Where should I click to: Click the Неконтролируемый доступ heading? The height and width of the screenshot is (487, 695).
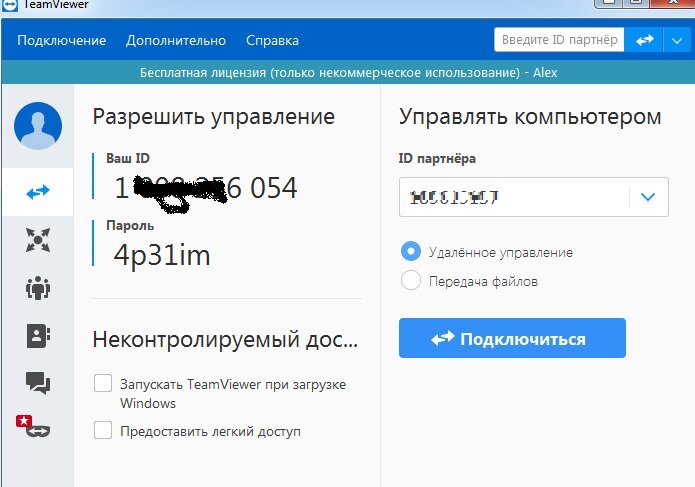(x=225, y=339)
